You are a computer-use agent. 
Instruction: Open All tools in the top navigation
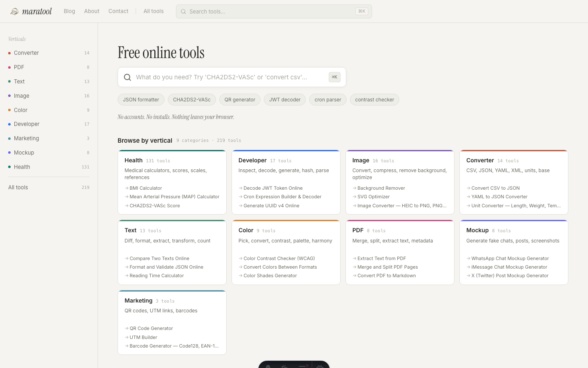click(154, 11)
